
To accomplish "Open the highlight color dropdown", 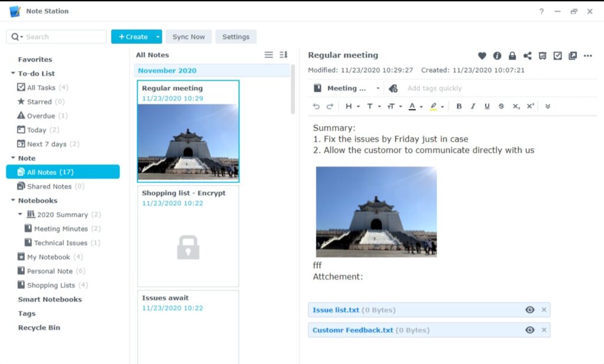I will click(x=442, y=107).
